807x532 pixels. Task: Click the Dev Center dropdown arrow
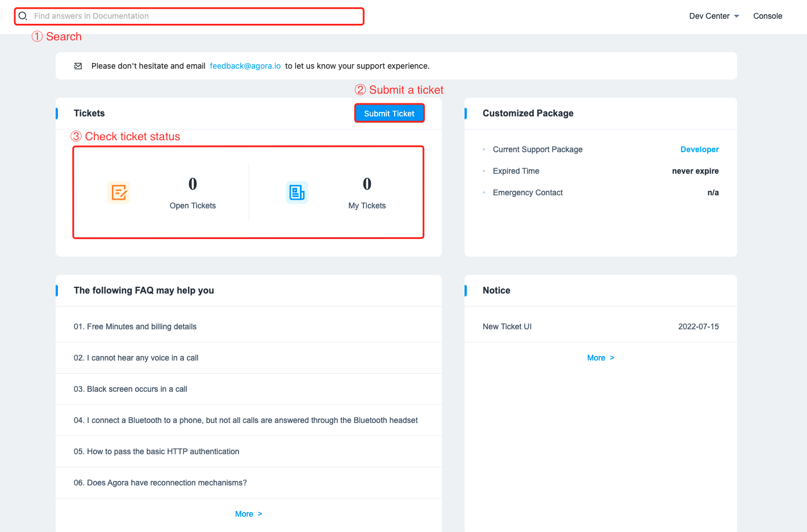(737, 16)
